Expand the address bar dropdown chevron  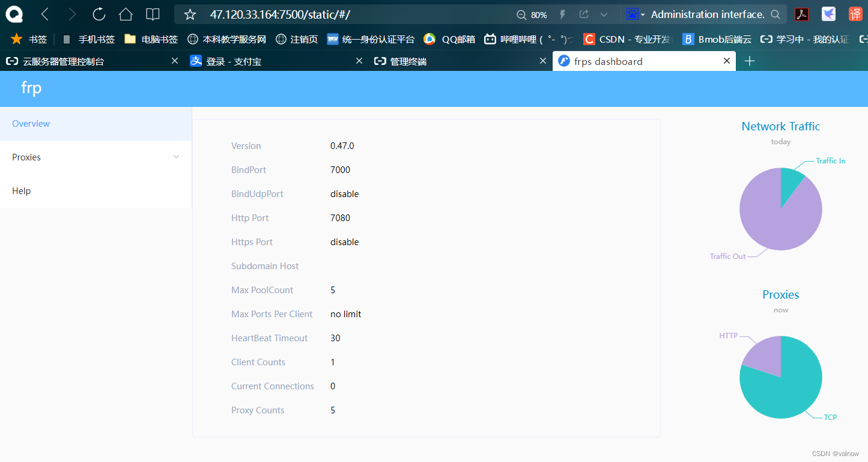(x=604, y=14)
